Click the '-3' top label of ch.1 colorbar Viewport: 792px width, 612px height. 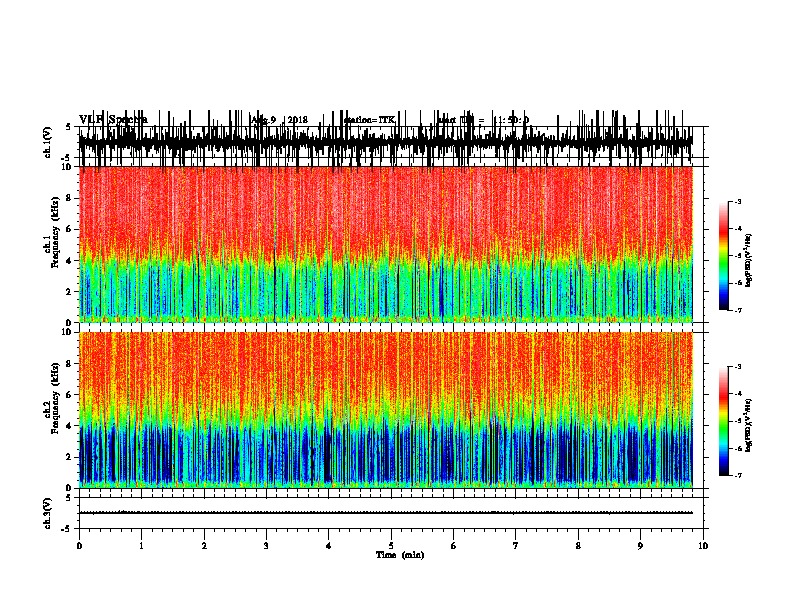point(738,201)
